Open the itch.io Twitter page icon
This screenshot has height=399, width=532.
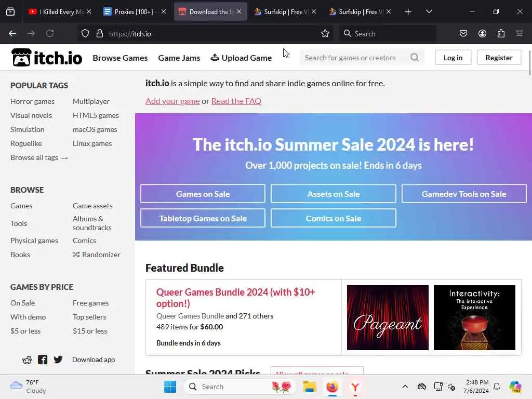point(58,360)
